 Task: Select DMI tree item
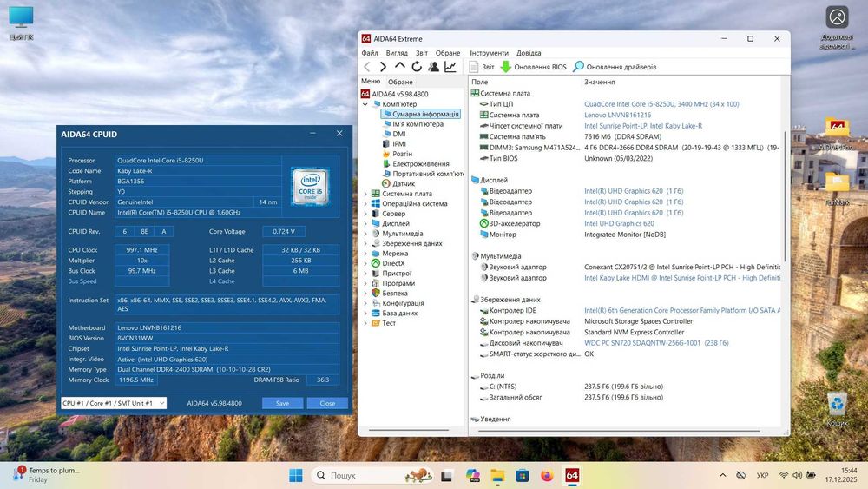coord(394,134)
